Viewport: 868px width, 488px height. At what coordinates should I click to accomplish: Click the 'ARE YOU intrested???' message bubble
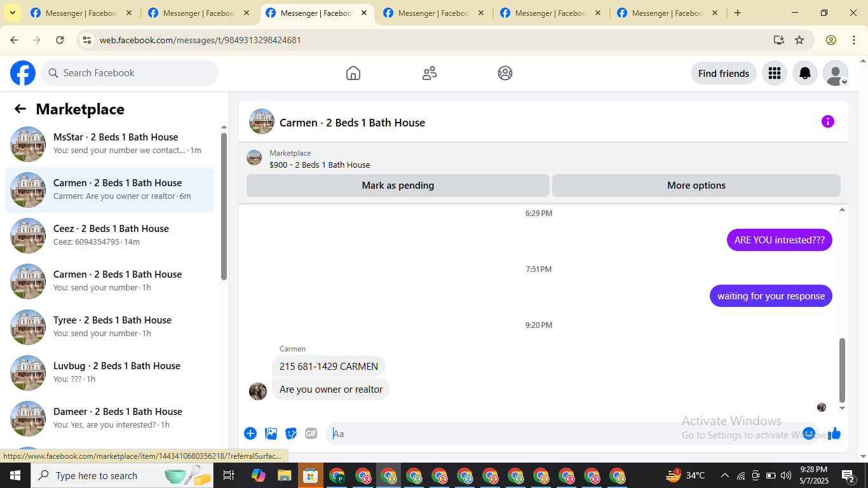coord(779,240)
